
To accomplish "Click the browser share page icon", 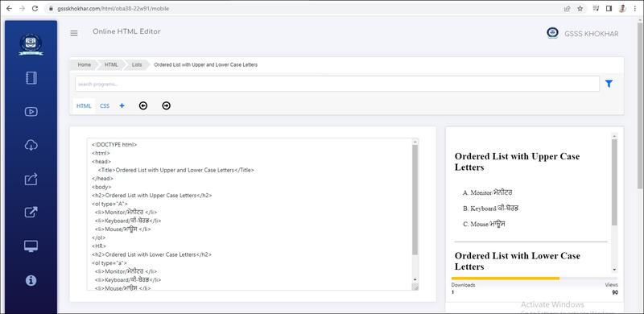I will [x=568, y=8].
